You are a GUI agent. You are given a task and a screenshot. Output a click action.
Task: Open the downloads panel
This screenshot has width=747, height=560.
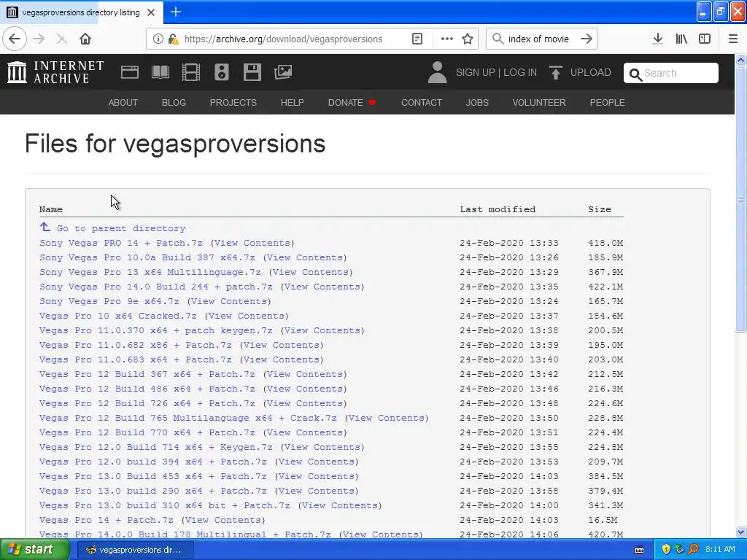[658, 39]
